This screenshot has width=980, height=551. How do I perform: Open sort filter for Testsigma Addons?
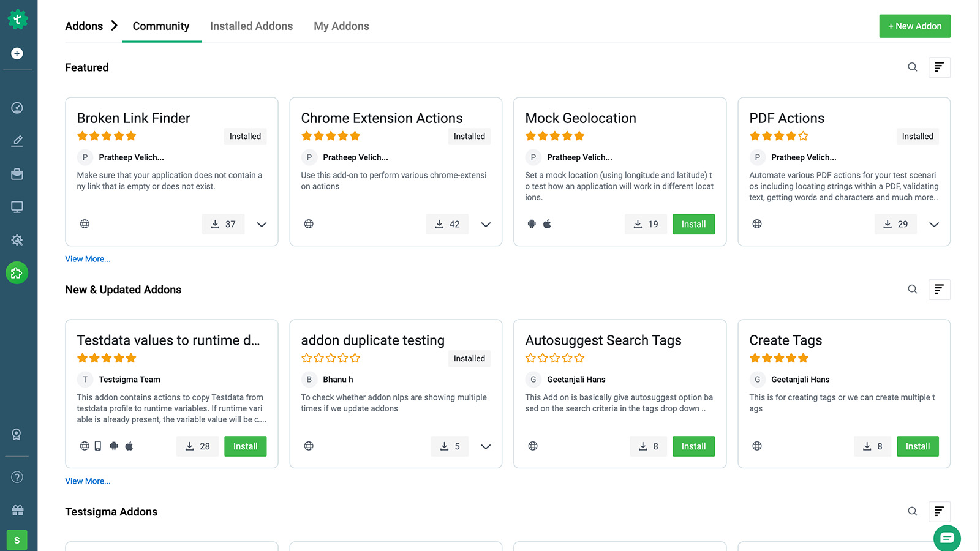pyautogui.click(x=940, y=512)
